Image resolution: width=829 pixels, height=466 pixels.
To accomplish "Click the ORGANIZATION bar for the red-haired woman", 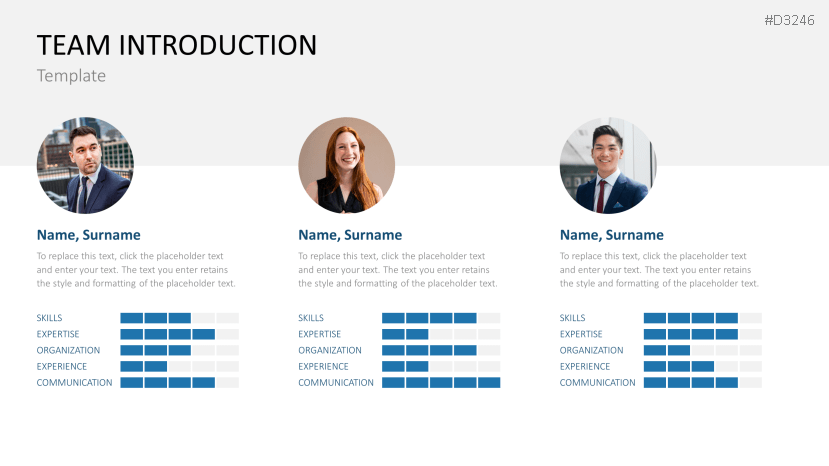I will coord(440,351).
